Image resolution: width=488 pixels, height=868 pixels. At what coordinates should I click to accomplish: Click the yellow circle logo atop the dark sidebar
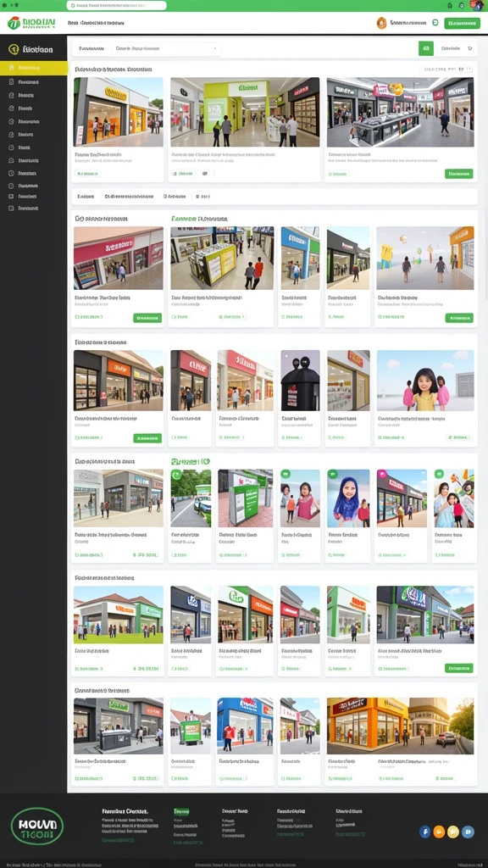point(14,49)
